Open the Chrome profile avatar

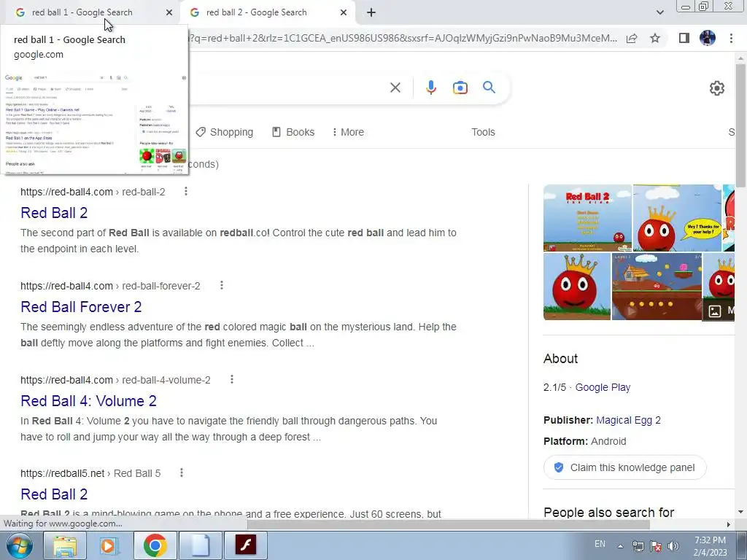(708, 38)
